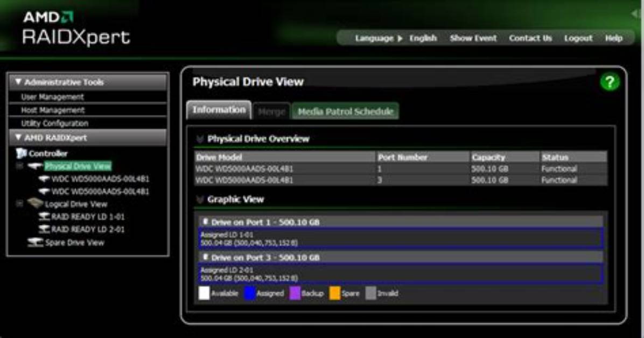Click the blue Assigned legend swatch

point(250,293)
